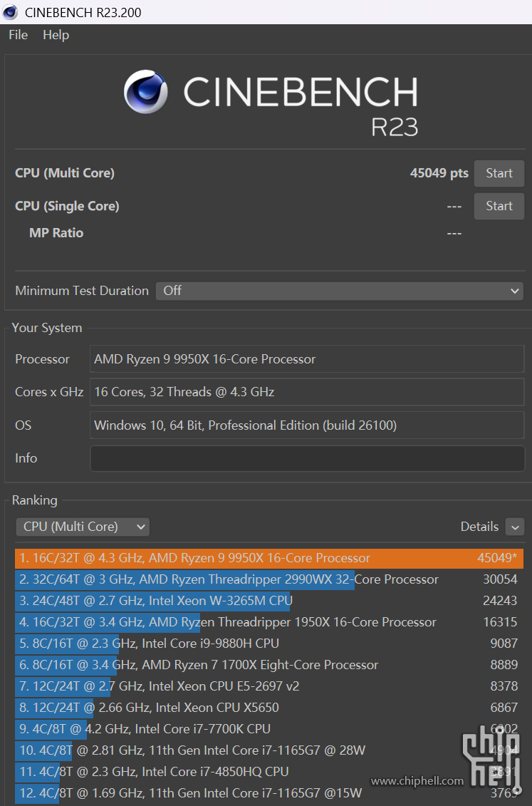The width and height of the screenshot is (532, 806).
Task: Click the 16315 score value
Action: (x=500, y=622)
